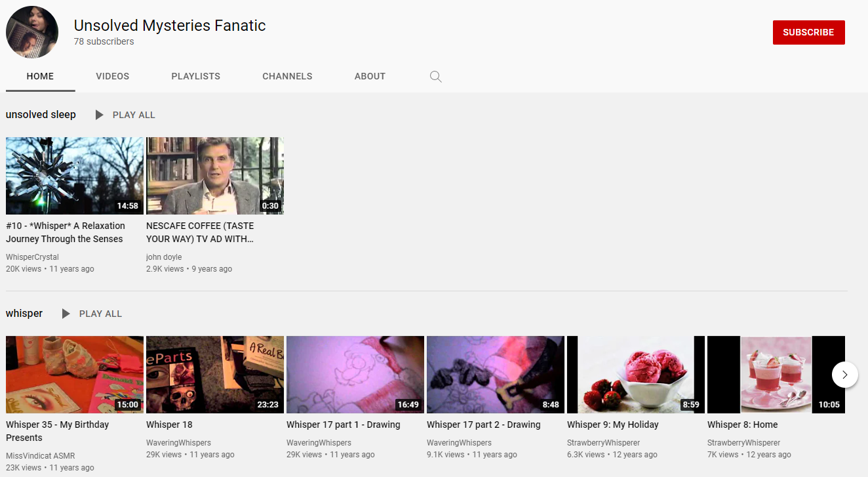
Task: Click 'Whisper 8: Home' title
Action: [x=743, y=425]
